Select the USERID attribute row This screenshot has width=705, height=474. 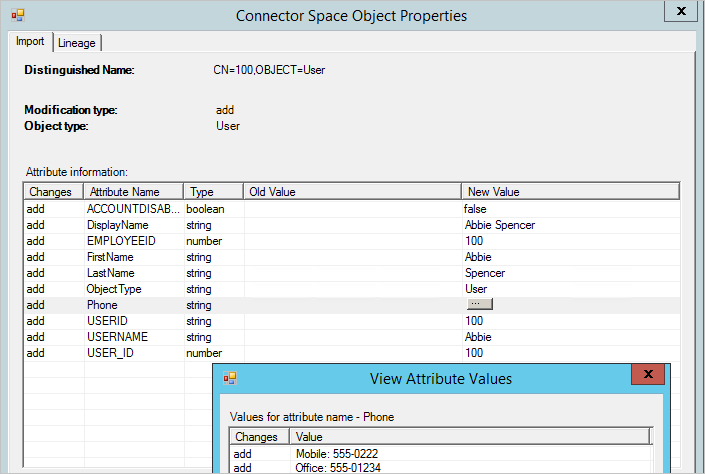click(352, 321)
